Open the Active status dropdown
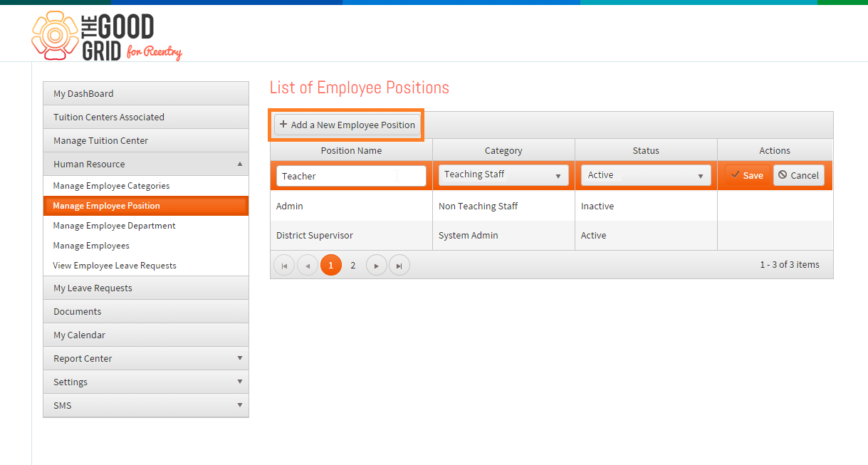Screen dimensions: 868x465 [646, 175]
